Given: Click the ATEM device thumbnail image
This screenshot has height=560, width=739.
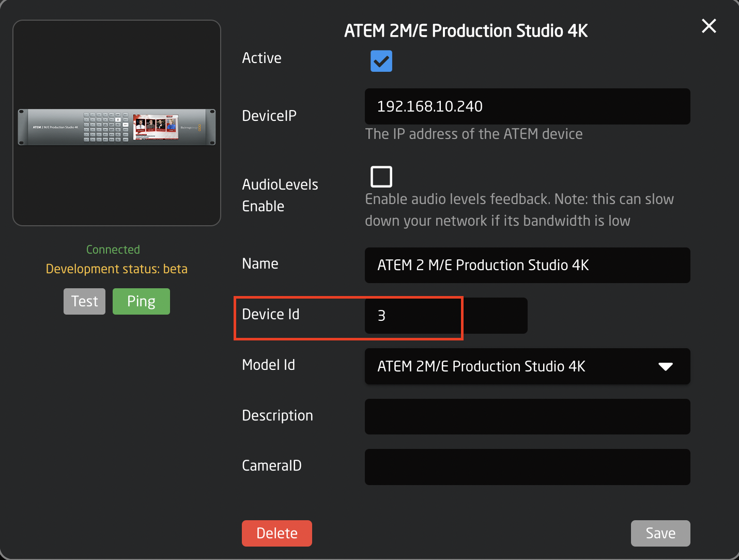Looking at the screenshot, I should pos(117,127).
